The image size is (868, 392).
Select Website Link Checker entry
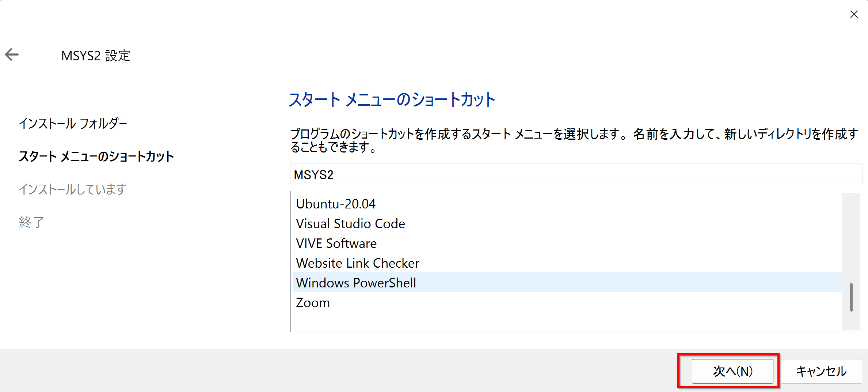click(x=358, y=263)
